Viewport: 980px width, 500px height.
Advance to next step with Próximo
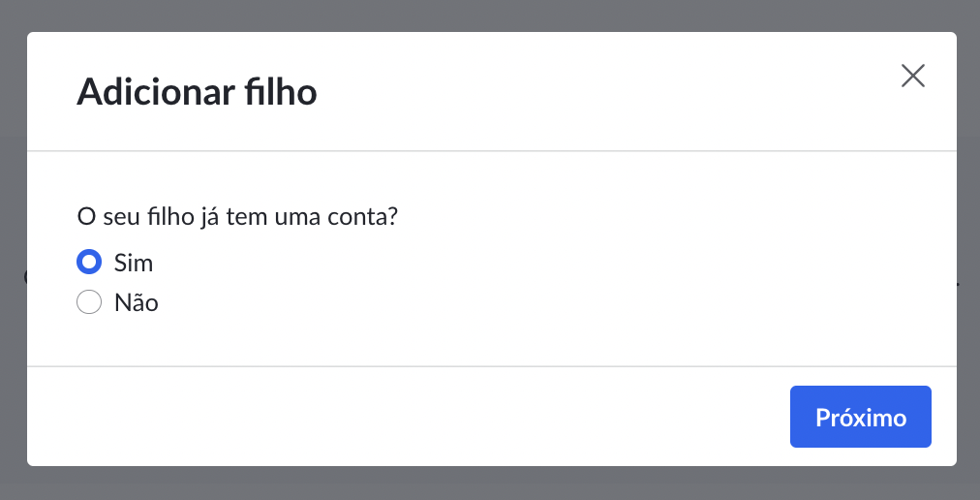(860, 417)
